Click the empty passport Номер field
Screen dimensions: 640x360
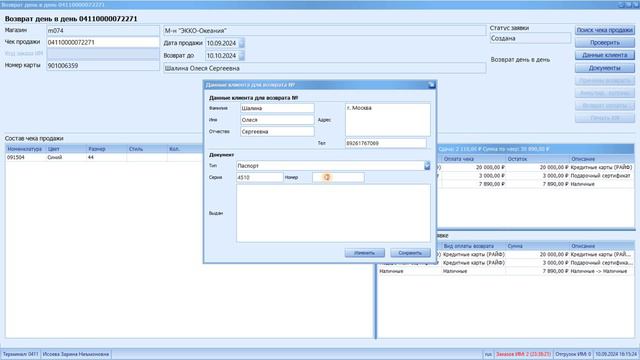(x=338, y=178)
